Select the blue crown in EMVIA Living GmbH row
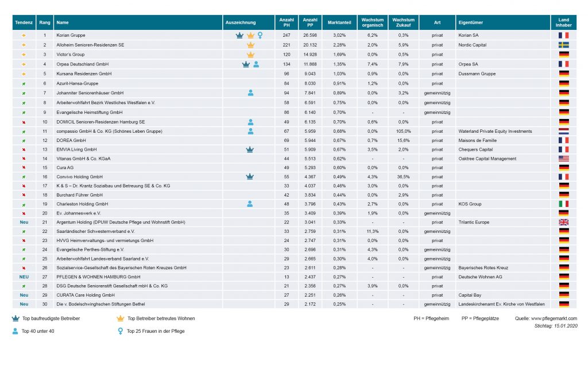 pos(250,149)
